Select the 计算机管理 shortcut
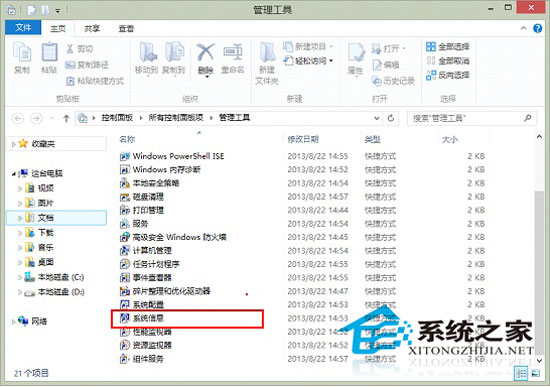550x387 pixels. [x=146, y=251]
